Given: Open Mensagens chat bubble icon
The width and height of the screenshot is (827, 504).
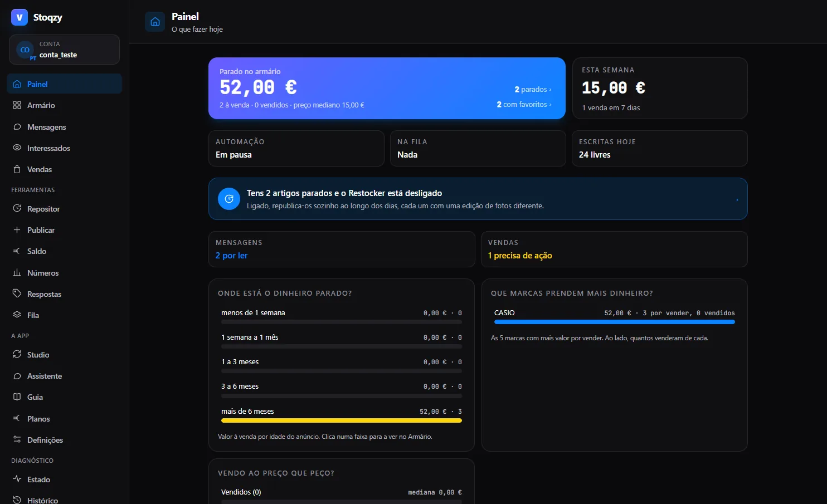Looking at the screenshot, I should pyautogui.click(x=17, y=127).
